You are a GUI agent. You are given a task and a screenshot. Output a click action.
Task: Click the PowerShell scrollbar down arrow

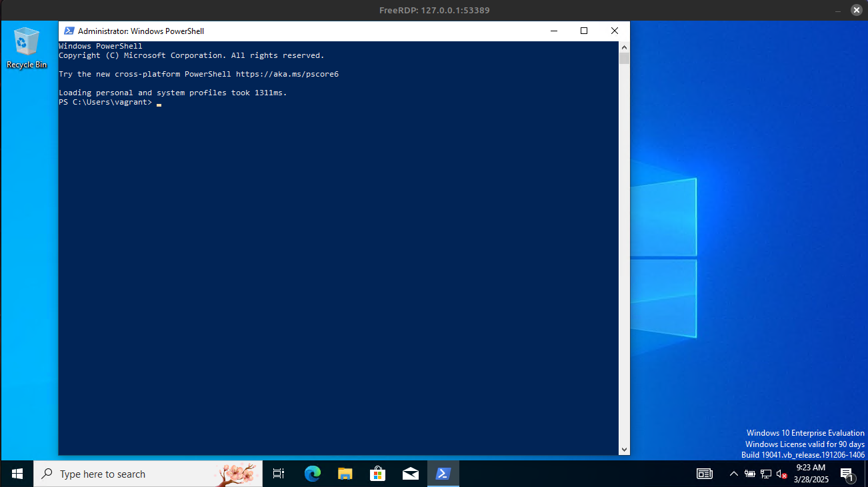click(624, 450)
